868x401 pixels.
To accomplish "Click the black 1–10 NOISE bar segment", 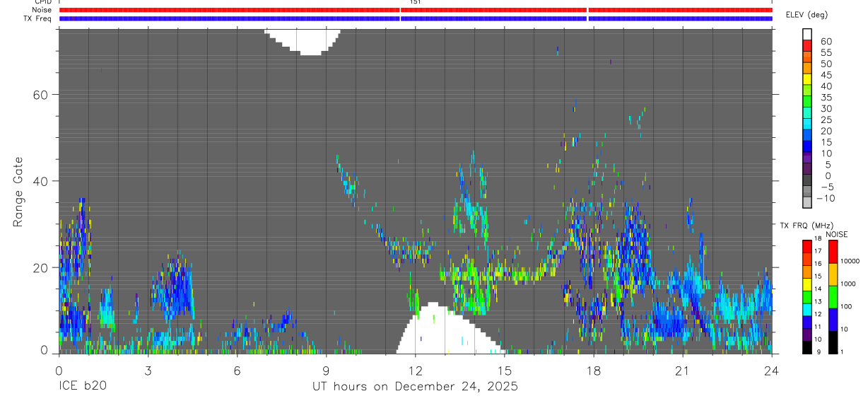I will tap(833, 342).
